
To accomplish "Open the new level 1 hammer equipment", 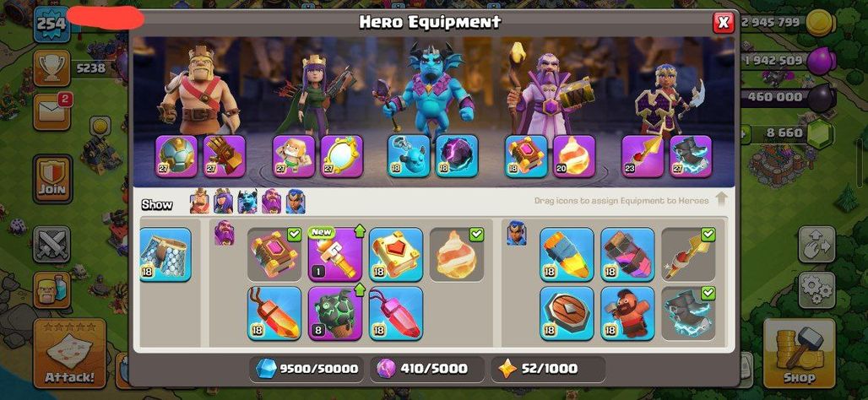I will point(335,255).
